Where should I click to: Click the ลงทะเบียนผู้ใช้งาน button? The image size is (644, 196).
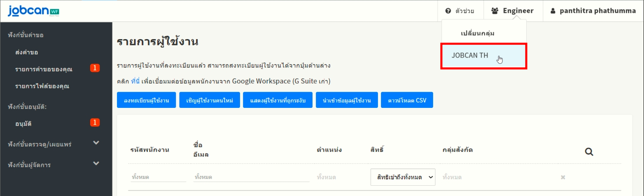point(146,100)
